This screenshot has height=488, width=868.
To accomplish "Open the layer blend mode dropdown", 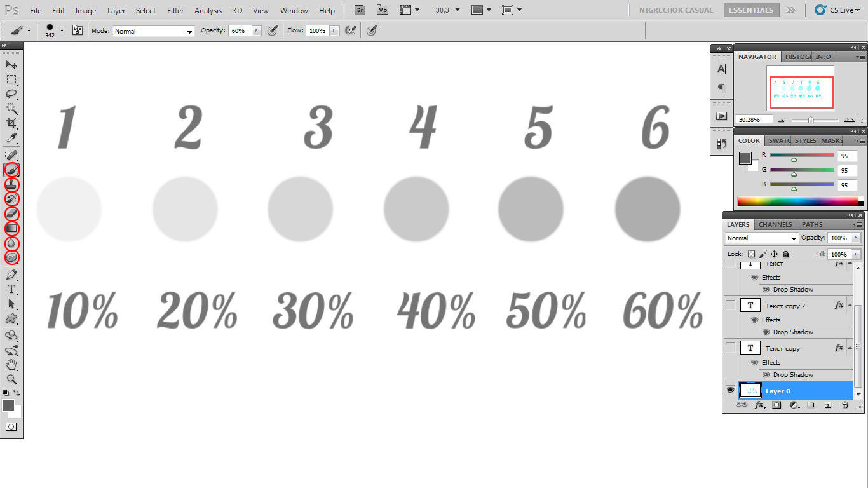I will (x=761, y=238).
